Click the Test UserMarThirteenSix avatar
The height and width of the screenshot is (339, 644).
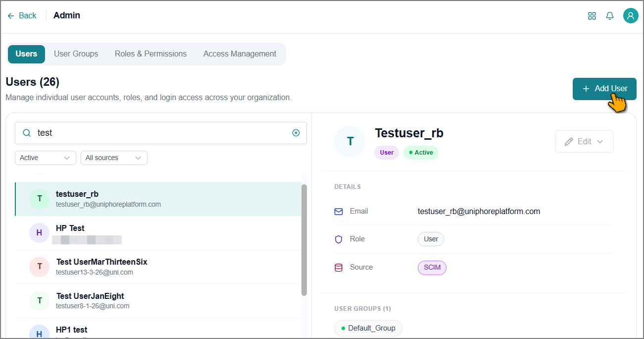coord(40,267)
